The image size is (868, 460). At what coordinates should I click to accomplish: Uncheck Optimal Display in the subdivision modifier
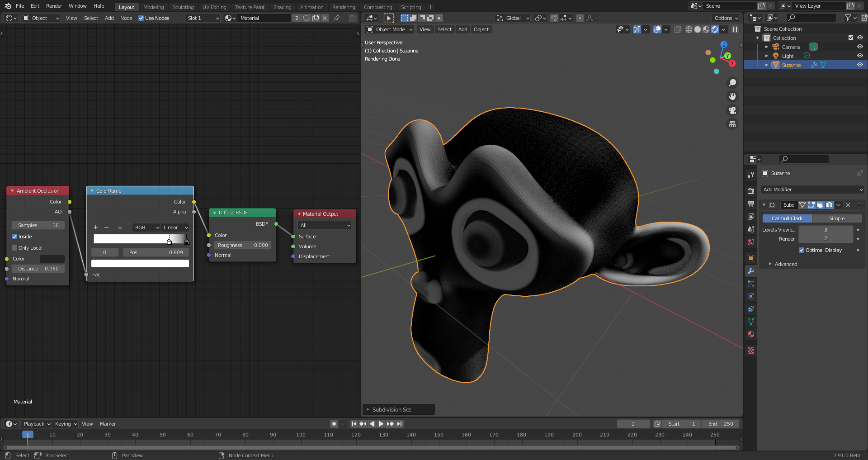(802, 250)
